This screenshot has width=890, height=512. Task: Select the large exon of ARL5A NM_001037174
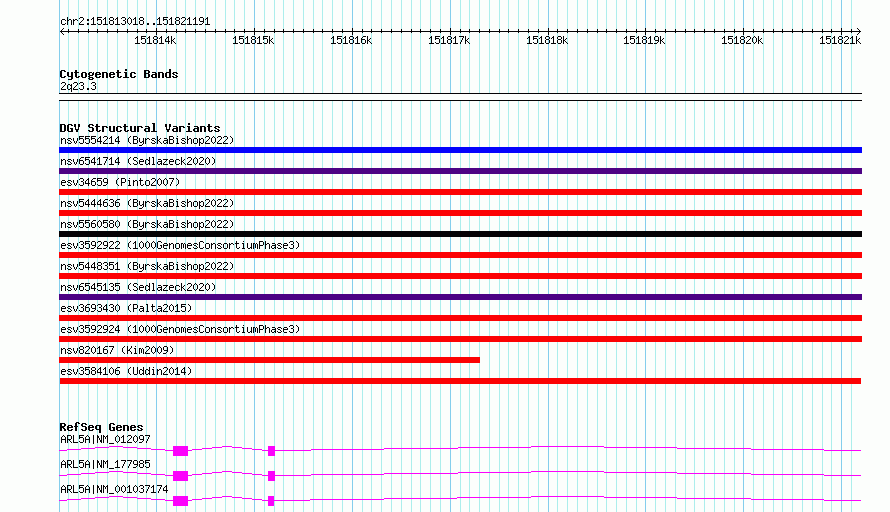(x=180, y=501)
